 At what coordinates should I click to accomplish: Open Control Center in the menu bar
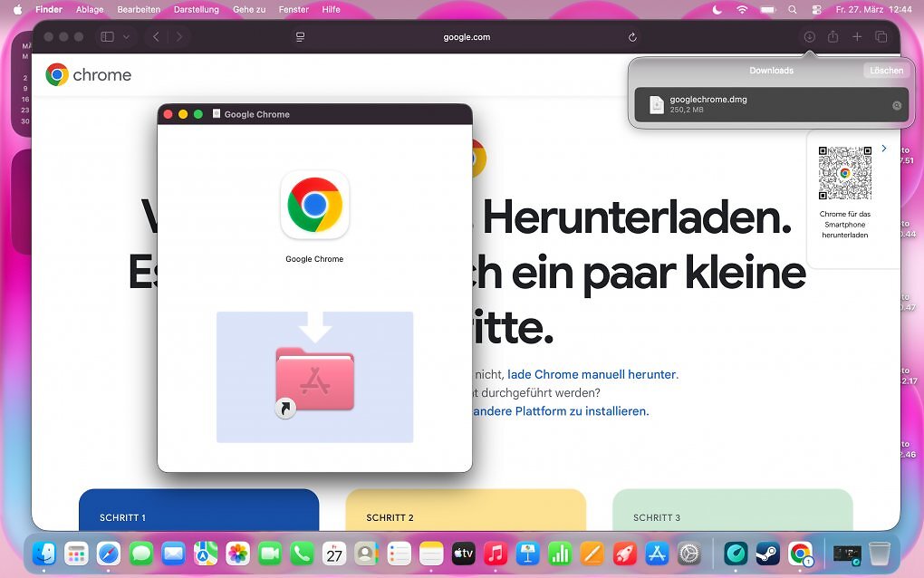coord(816,9)
